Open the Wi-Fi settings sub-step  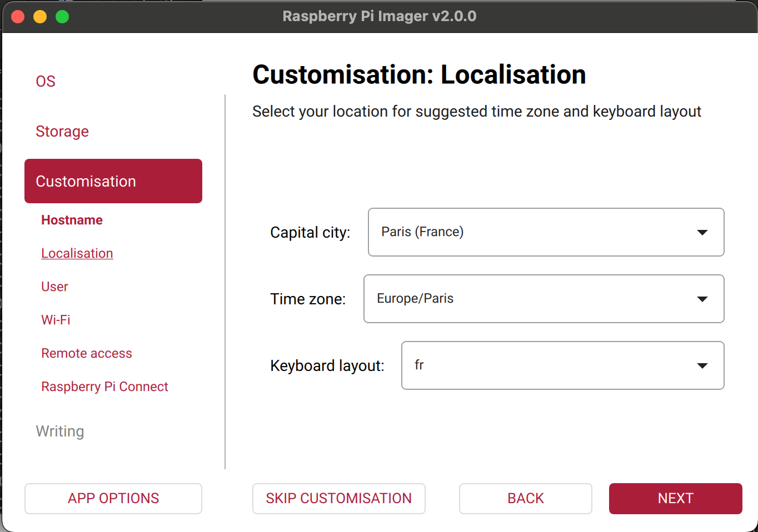(x=56, y=320)
